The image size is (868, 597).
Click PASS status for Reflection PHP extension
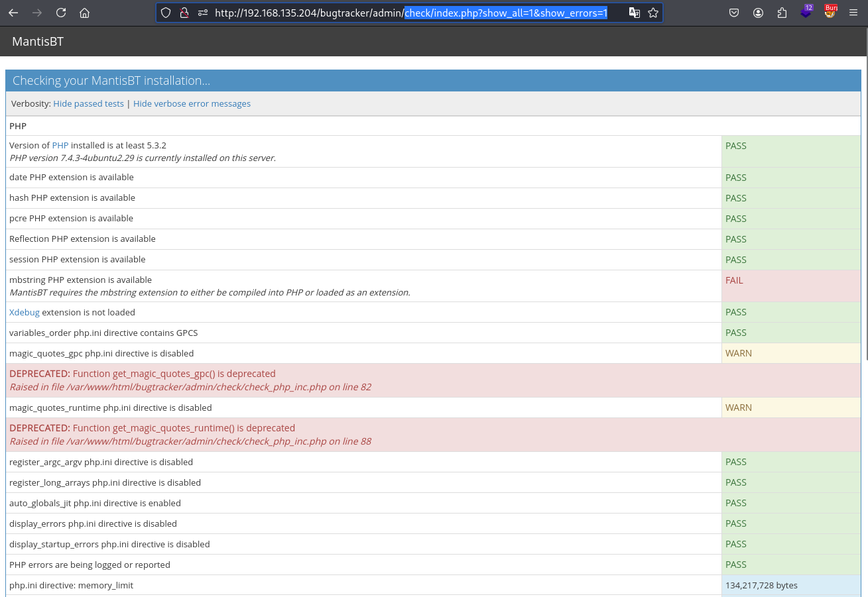pos(735,239)
